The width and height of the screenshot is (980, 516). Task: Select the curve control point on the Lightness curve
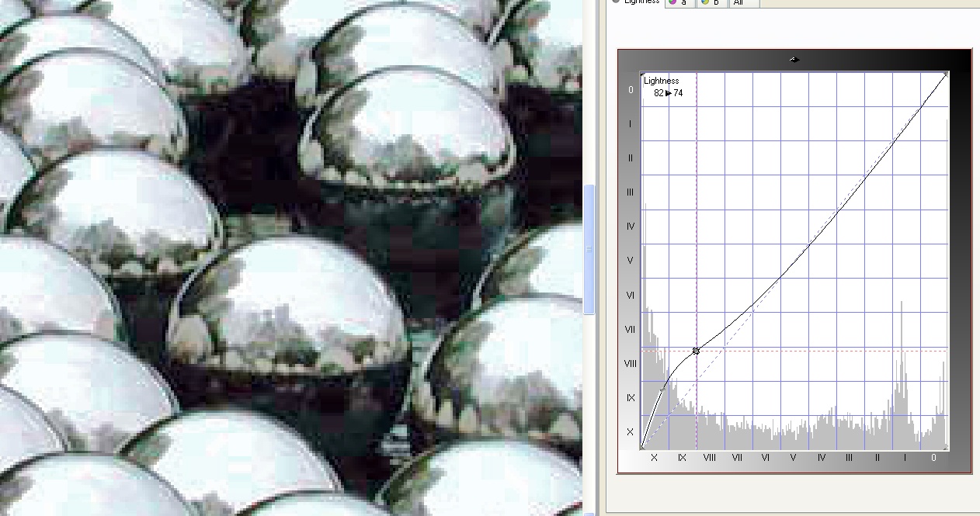(696, 351)
